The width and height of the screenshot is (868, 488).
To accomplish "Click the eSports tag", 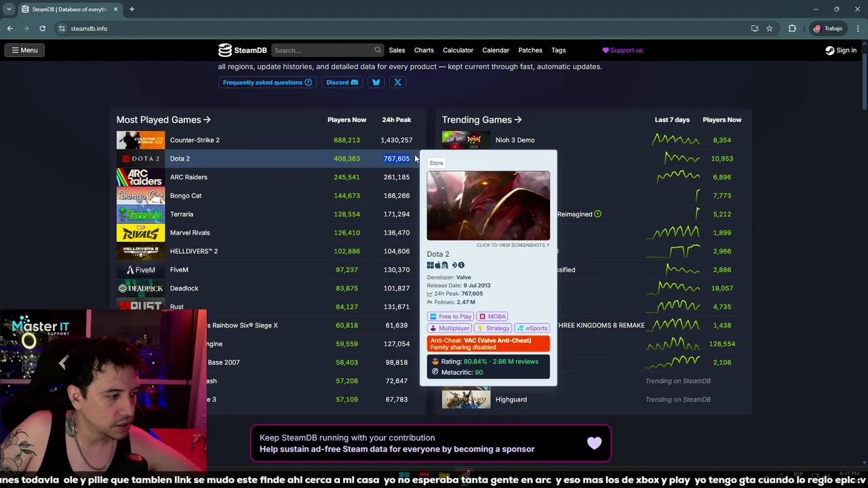I will pyautogui.click(x=532, y=328).
